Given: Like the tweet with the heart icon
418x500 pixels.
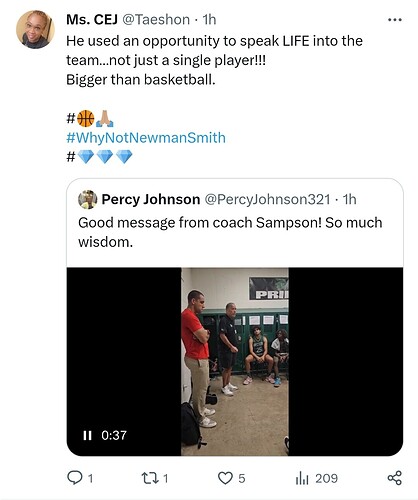Looking at the screenshot, I should click(x=225, y=478).
